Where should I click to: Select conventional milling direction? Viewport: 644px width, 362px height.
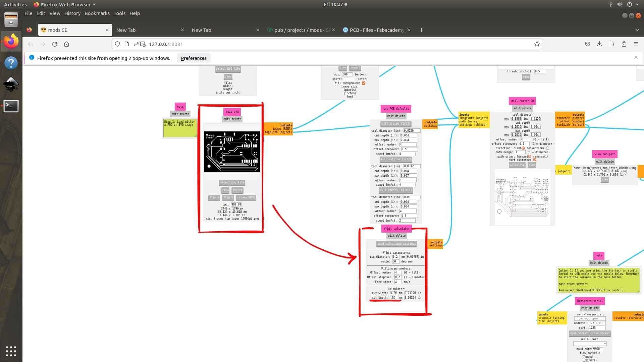547,148
